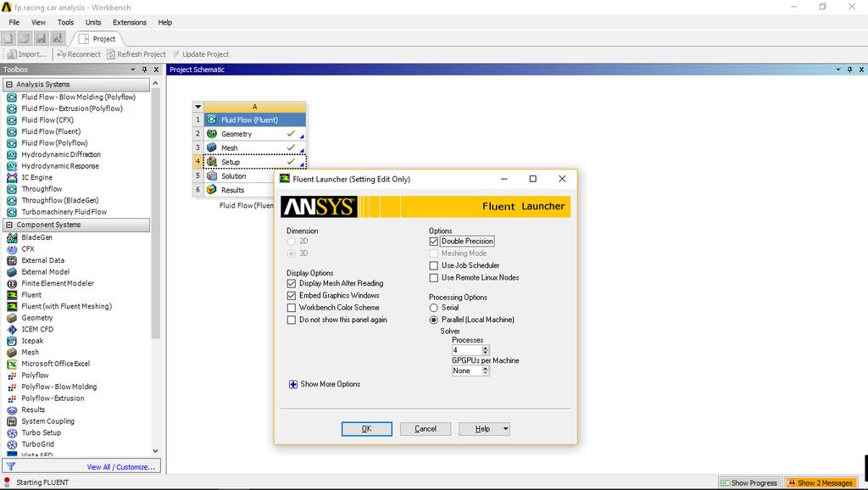
Task: Click Show Progress in status bar
Action: [751, 483]
